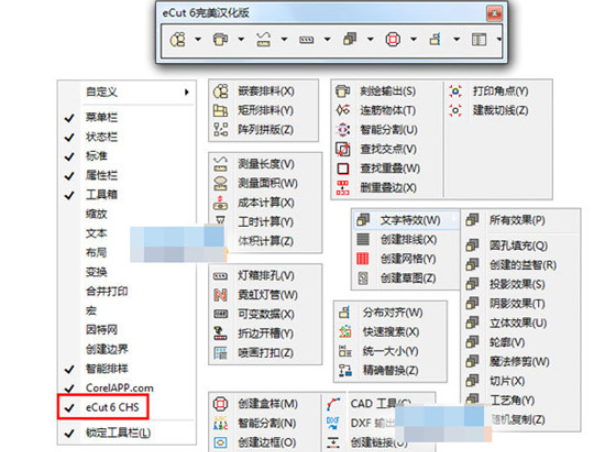Choose 刻绘输出(S) cut output
The image size is (601, 452).
(386, 91)
